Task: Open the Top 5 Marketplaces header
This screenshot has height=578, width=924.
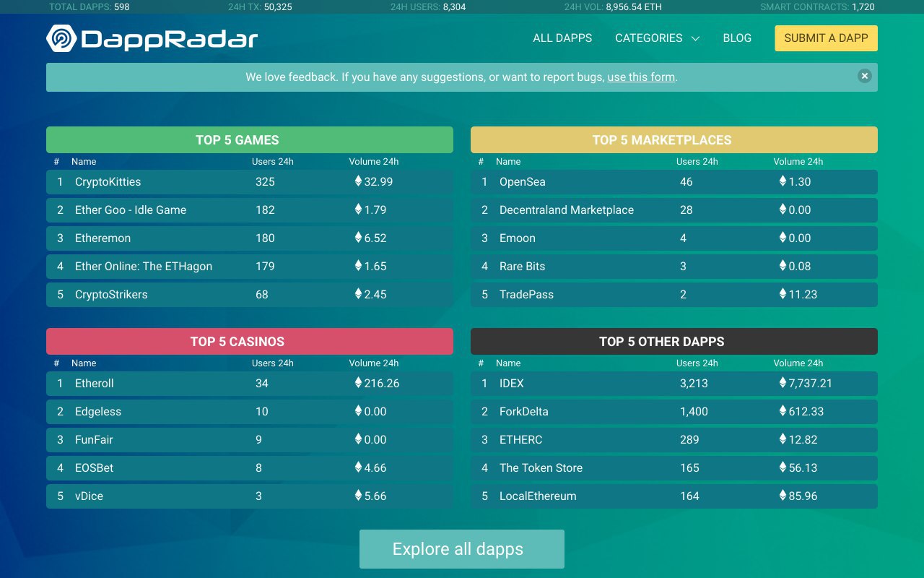Action: point(674,140)
